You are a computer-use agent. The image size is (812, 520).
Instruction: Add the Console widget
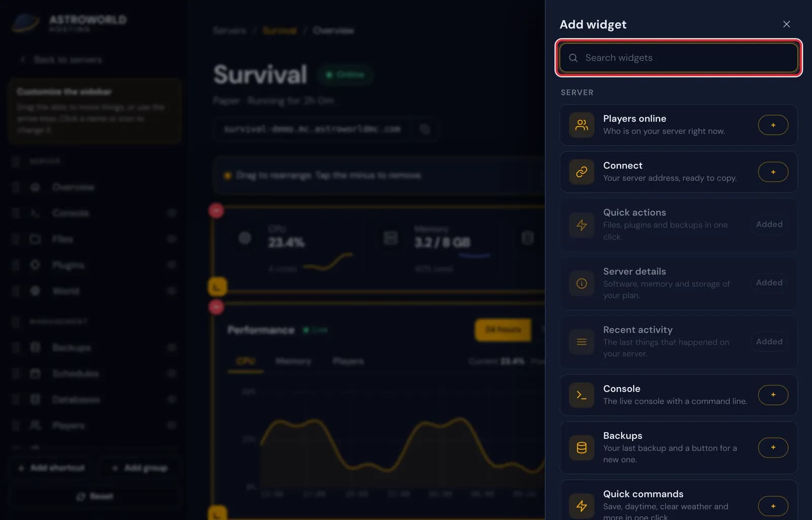pyautogui.click(x=773, y=395)
